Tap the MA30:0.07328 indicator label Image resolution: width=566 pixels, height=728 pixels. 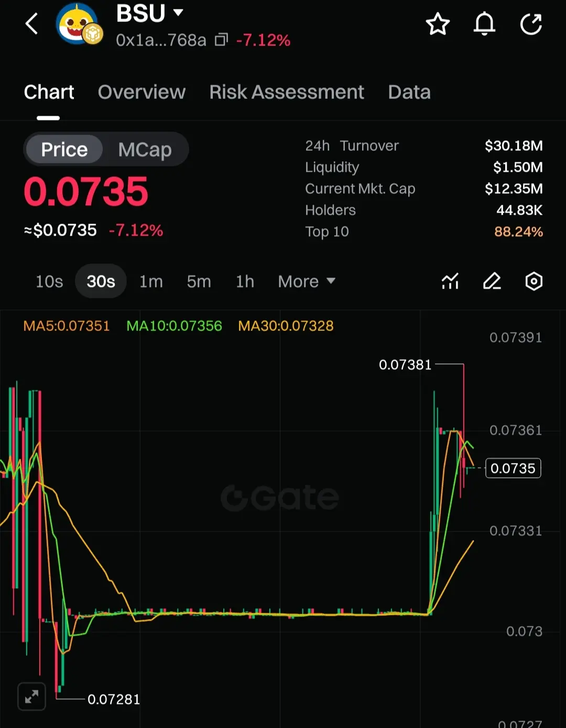pyautogui.click(x=286, y=326)
